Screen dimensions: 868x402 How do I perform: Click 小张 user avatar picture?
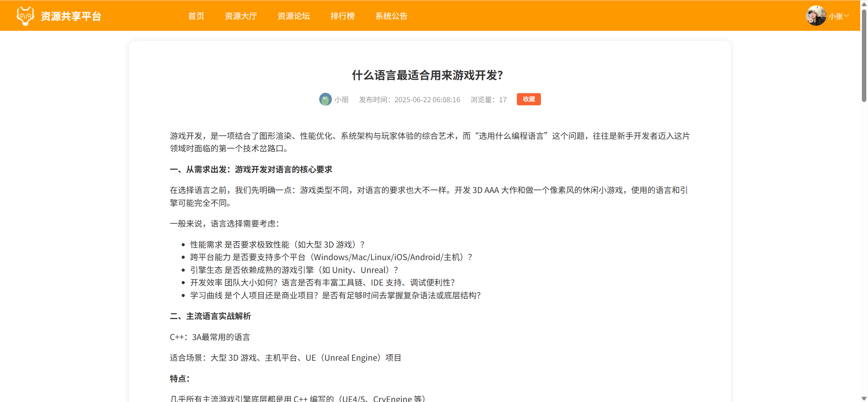(x=815, y=16)
